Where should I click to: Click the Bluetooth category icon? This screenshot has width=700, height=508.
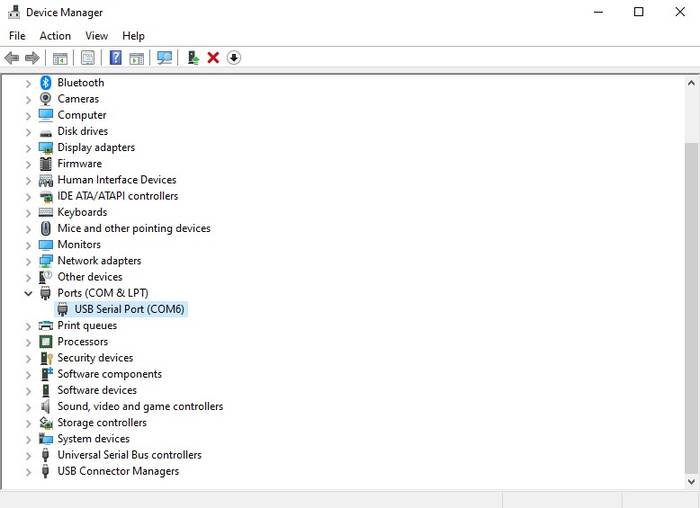click(46, 83)
